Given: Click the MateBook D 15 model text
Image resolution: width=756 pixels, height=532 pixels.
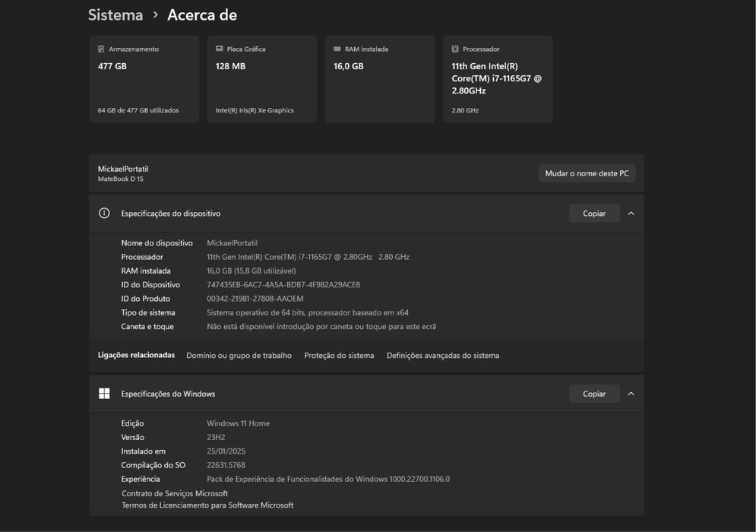Looking at the screenshot, I should (121, 179).
